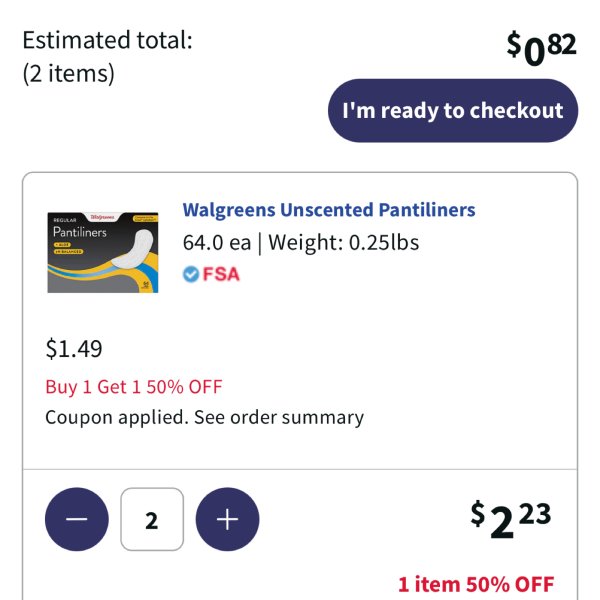The image size is (600, 600).
Task: Open Walgreens Unscented Pantiliners product link
Action: pyautogui.click(x=329, y=210)
